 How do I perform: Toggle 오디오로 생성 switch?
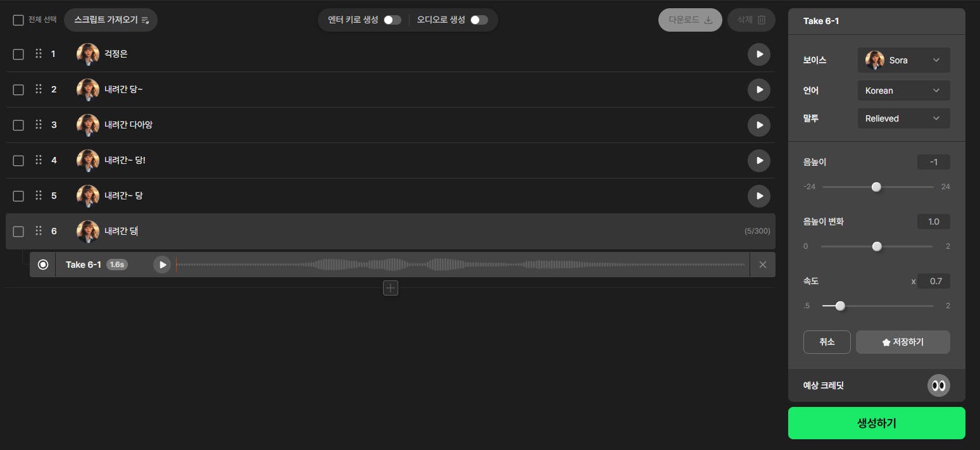pos(479,20)
